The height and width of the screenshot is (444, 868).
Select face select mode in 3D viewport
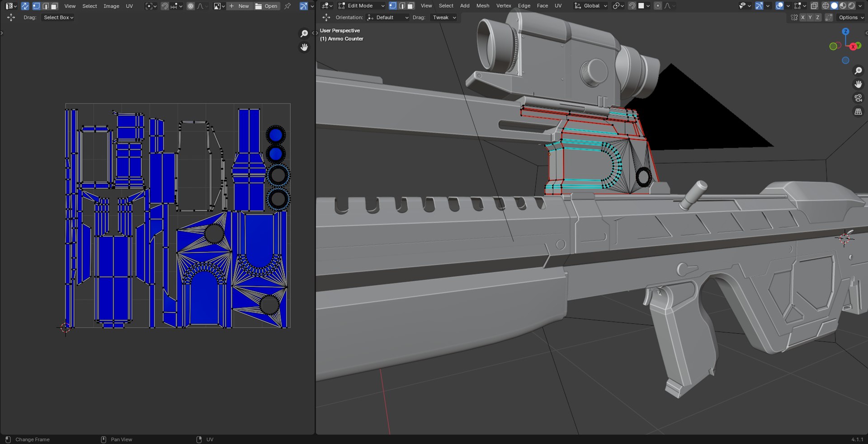(410, 6)
